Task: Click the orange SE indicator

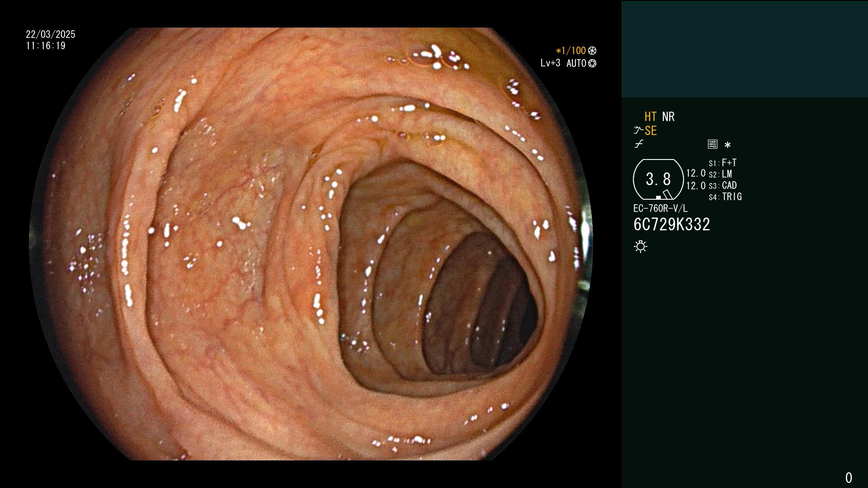Action: pyautogui.click(x=651, y=131)
